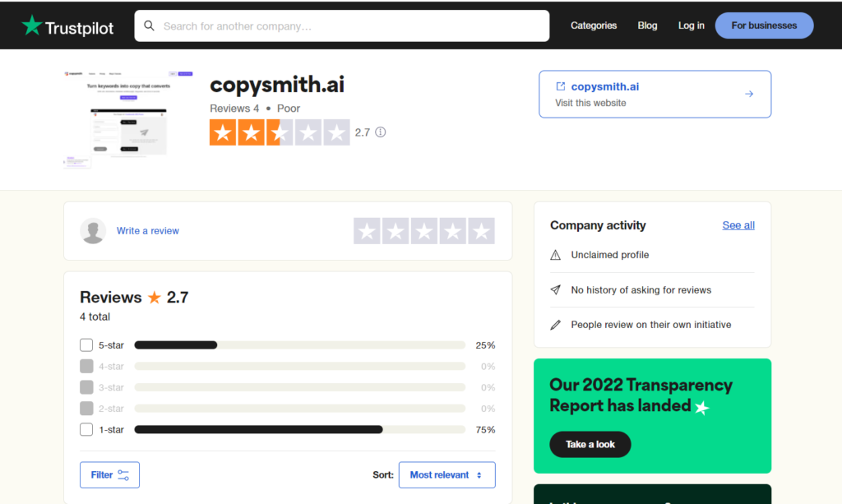Click the Log in link
Image resolution: width=842 pixels, height=504 pixels.
(x=691, y=25)
